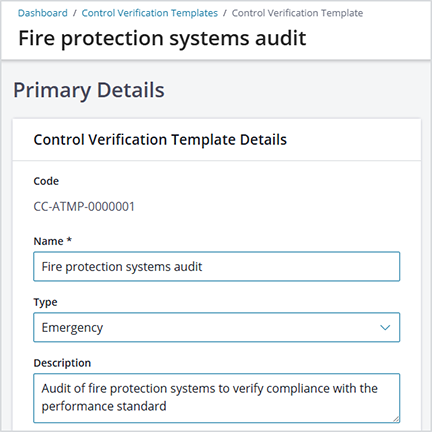This screenshot has height=432, width=432.
Task: Click the required asterisk beside Name
Action: coord(69,240)
